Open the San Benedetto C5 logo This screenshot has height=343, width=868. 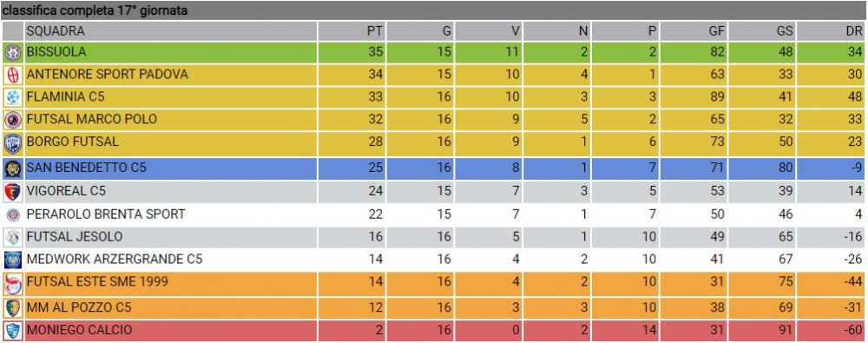click(x=12, y=168)
